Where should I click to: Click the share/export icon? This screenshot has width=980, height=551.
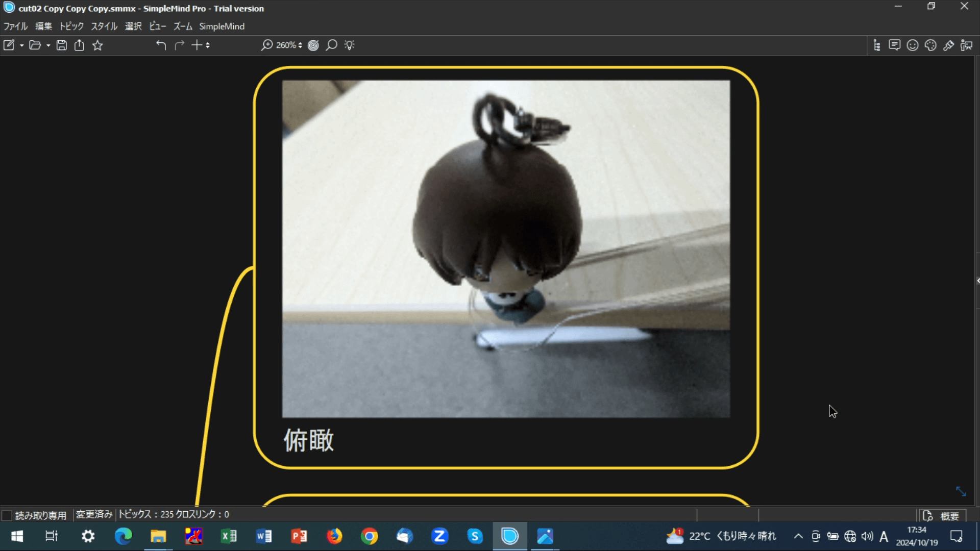79,45
